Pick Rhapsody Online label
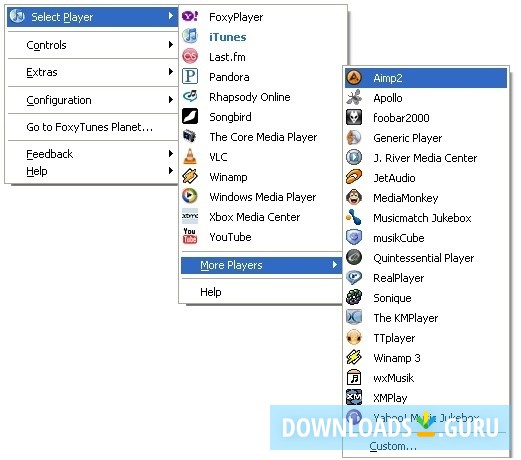The width and height of the screenshot is (521, 460). (250, 97)
